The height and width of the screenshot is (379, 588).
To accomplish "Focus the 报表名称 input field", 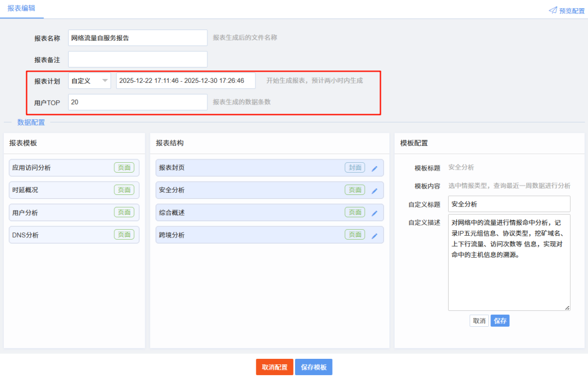I will pos(138,38).
